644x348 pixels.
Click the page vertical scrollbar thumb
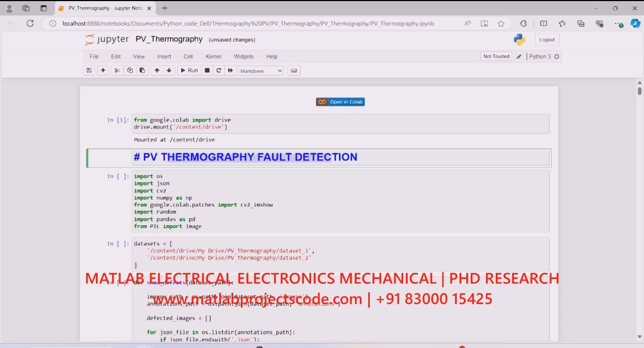[640, 90]
